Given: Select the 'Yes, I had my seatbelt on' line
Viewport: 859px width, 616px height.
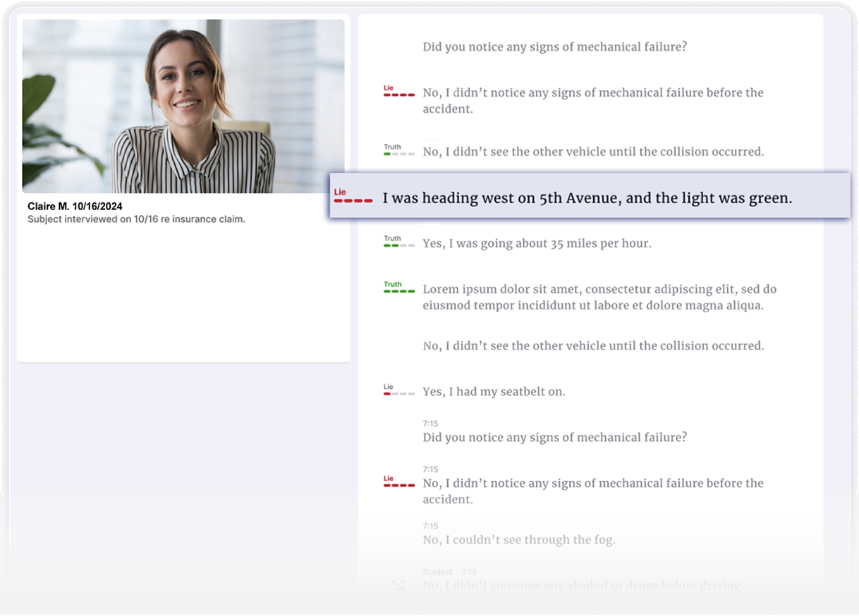Looking at the screenshot, I should [x=494, y=392].
